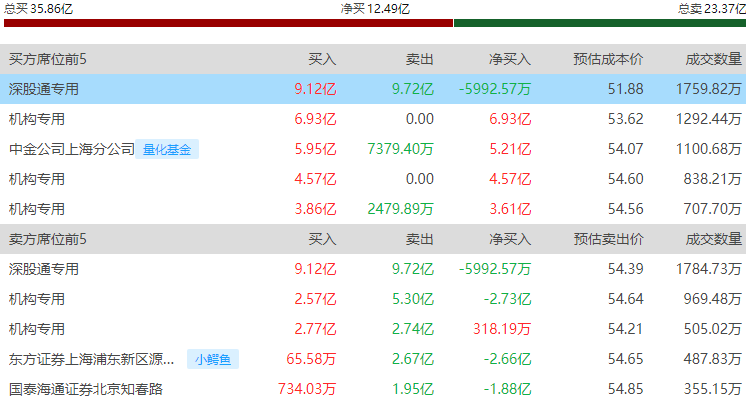Click 买方席位前5 header
The height and width of the screenshot is (400, 746).
(48, 59)
